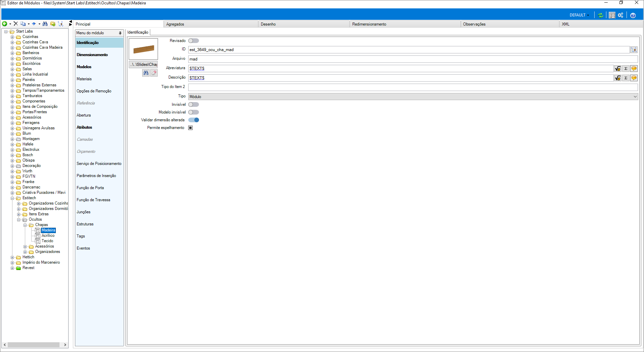Click the binoculars search icon above tree

(45, 24)
